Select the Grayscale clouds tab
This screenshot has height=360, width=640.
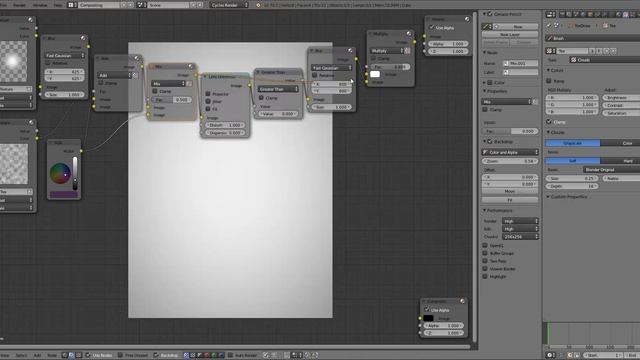pos(573,143)
